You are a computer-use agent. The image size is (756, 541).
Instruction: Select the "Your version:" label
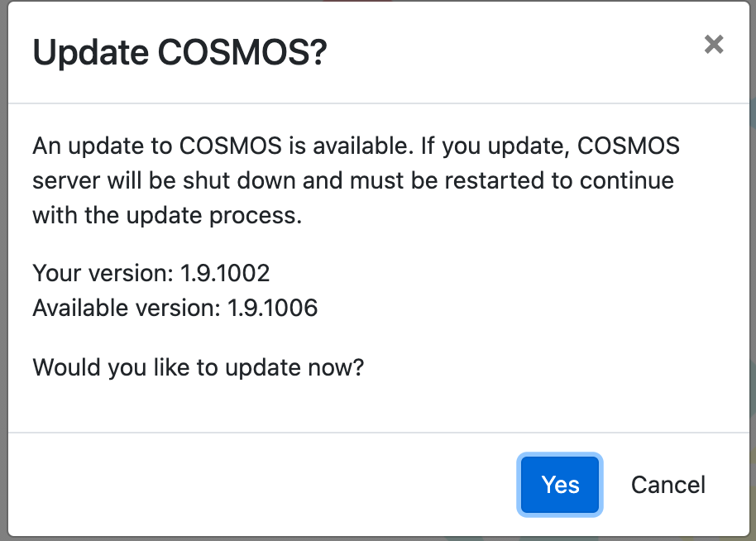pos(103,273)
